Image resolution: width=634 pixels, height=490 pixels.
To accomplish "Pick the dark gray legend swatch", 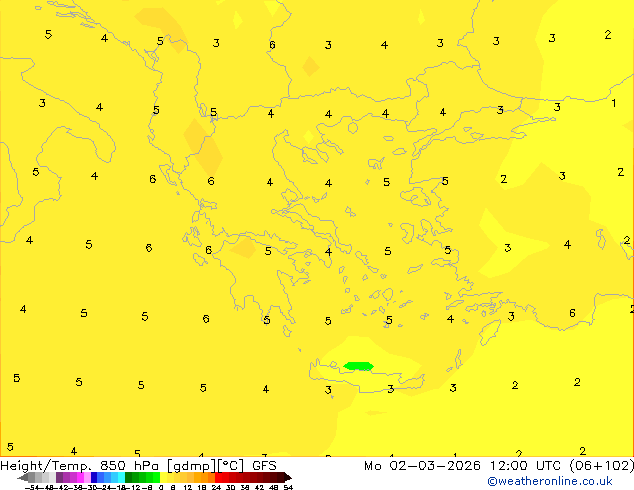I will coord(32,477).
